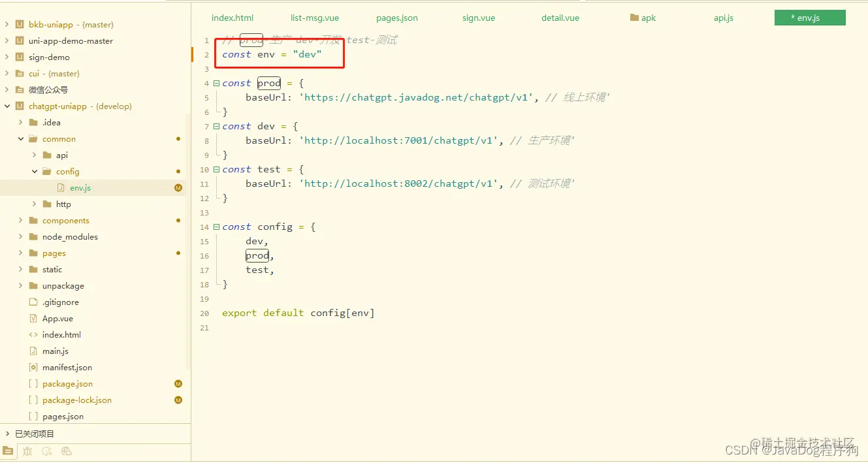The width and height of the screenshot is (868, 463).
Task: Switch to the list-msg.vue tab
Action: click(x=315, y=18)
